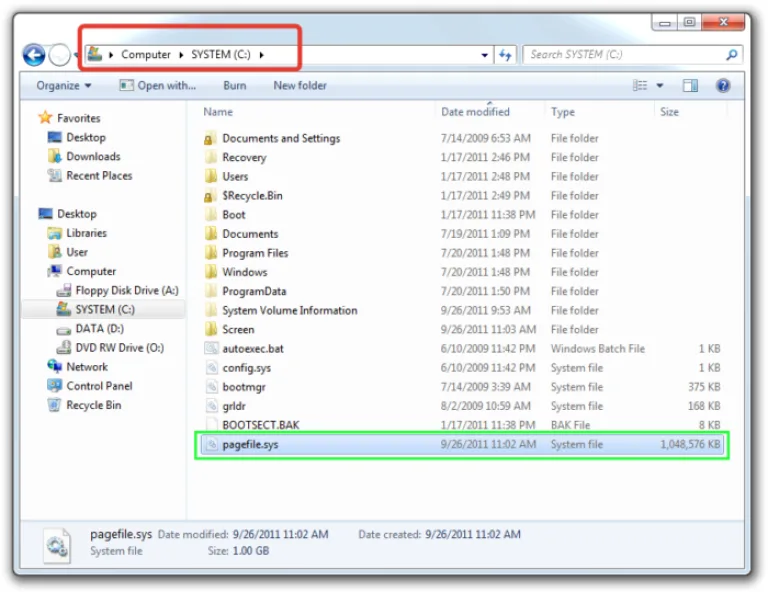This screenshot has height=592, width=768.
Task: Create a New folder from the toolbar
Action: pyautogui.click(x=300, y=86)
